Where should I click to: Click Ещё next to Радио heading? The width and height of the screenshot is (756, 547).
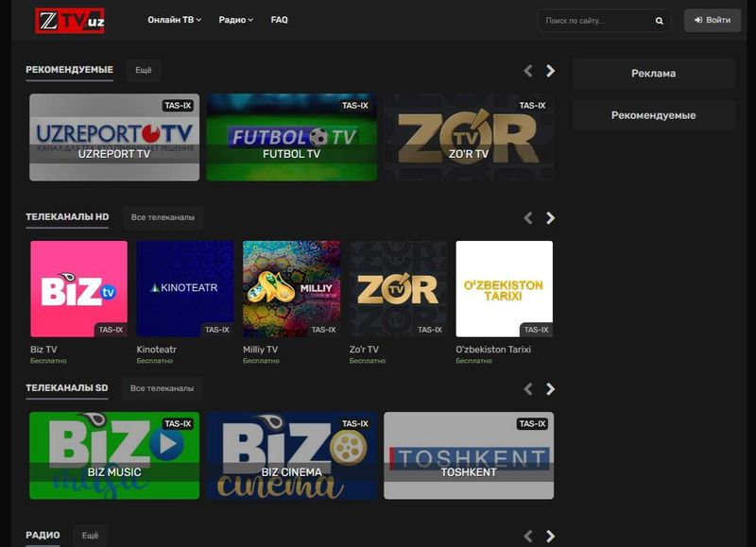coord(90,536)
